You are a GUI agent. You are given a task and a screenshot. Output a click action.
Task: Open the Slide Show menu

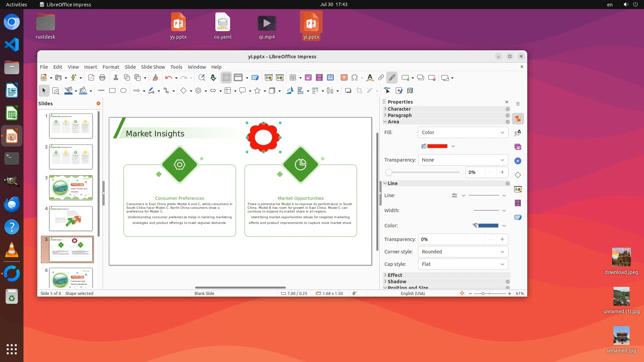153,67
